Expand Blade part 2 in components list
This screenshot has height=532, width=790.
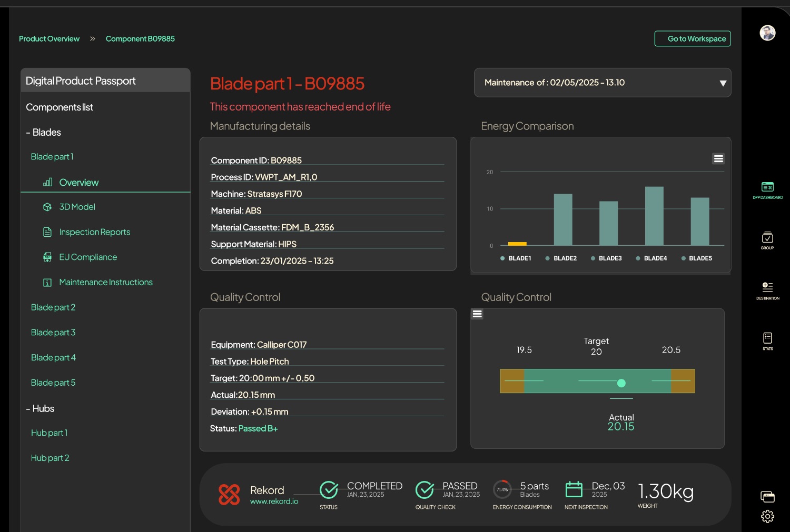pyautogui.click(x=53, y=307)
